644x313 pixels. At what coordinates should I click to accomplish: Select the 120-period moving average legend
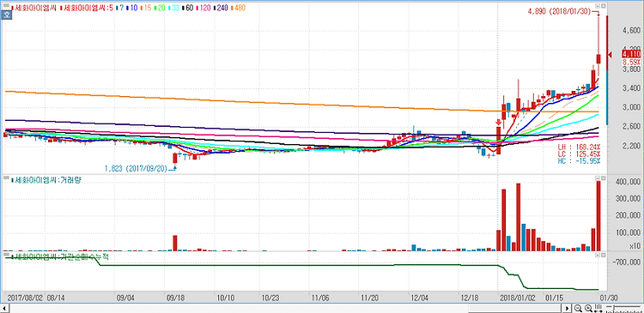pos(204,8)
